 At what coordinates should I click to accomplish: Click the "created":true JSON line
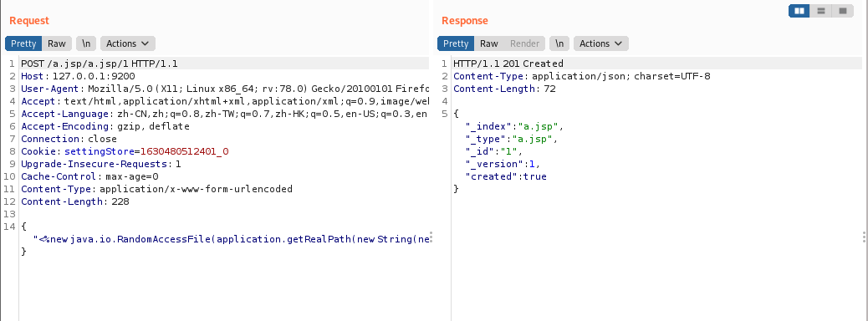(506, 176)
